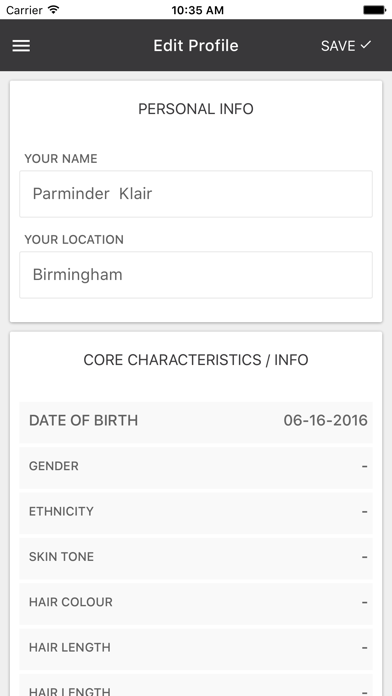Tap the 06-16-2016 date value

point(325,420)
